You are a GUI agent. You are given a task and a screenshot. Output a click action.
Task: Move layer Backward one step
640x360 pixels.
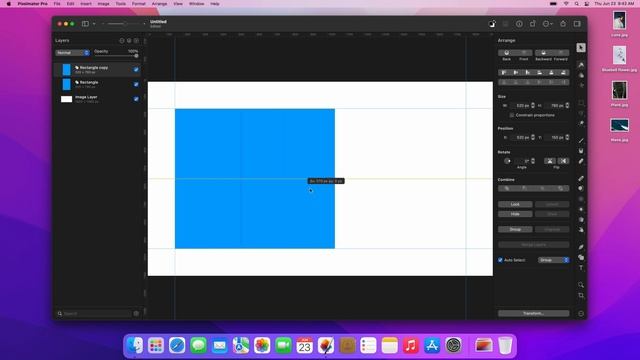pos(543,53)
